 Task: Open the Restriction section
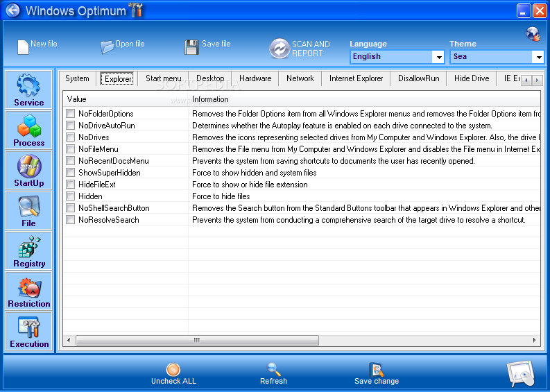[x=28, y=291]
